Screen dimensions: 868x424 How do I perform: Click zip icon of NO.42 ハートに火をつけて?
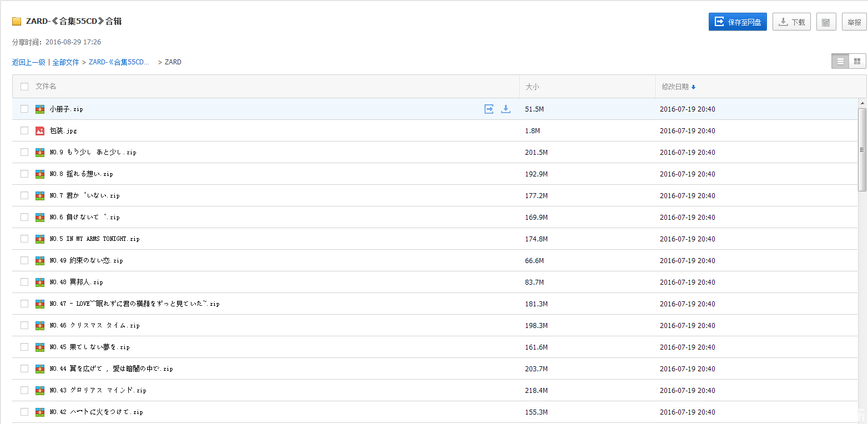(x=40, y=412)
